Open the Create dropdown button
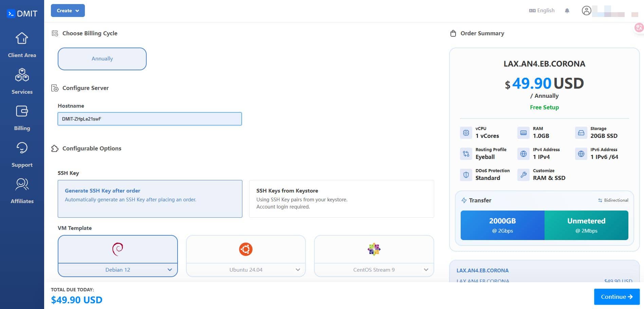 [68, 11]
